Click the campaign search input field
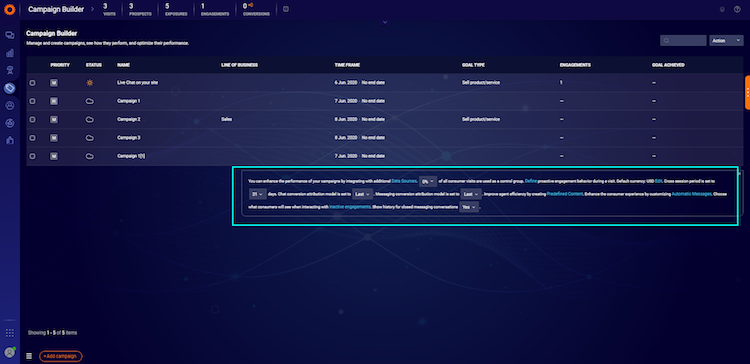 pyautogui.click(x=683, y=41)
